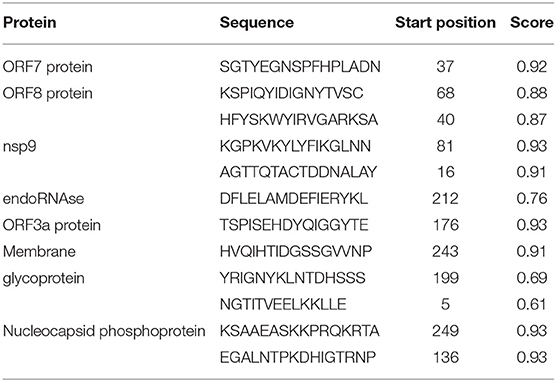This screenshot has height=382, width=556.
Task: Click the Protein column header
Action: coord(30,22)
